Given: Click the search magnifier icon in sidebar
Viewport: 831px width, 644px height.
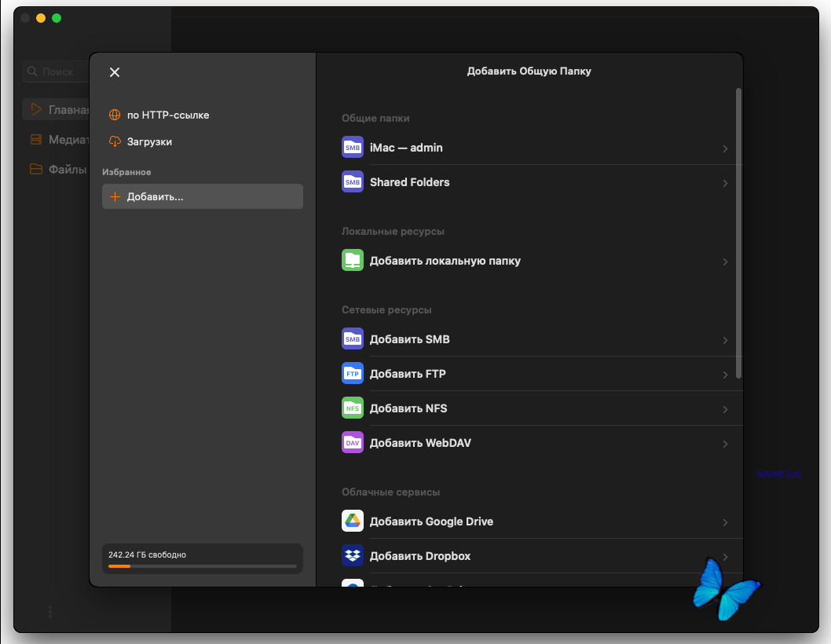Looking at the screenshot, I should pos(32,71).
